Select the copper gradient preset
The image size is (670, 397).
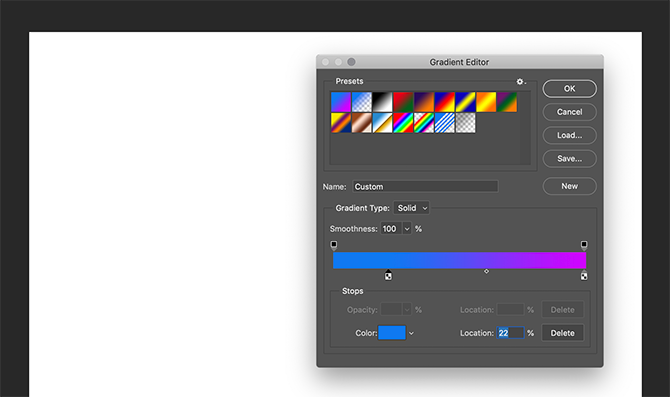point(361,123)
